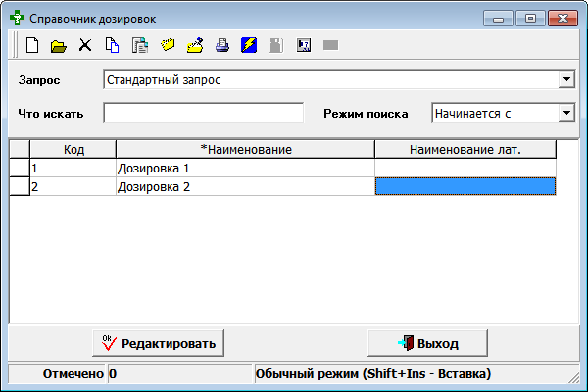Click the open folder toolbar icon
The height and width of the screenshot is (392, 588).
point(59,46)
